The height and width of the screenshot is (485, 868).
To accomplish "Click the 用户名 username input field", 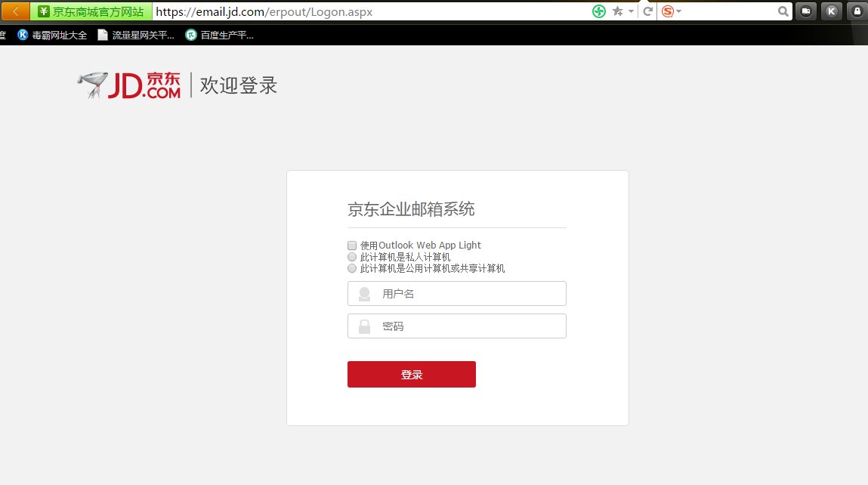I will click(456, 293).
